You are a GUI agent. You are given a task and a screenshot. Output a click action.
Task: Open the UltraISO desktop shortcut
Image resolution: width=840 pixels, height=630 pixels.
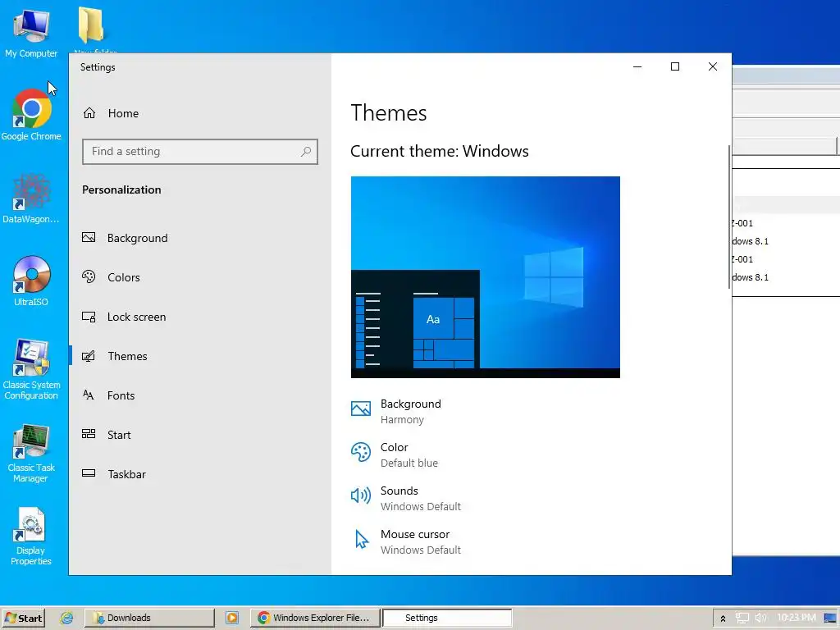tap(31, 281)
